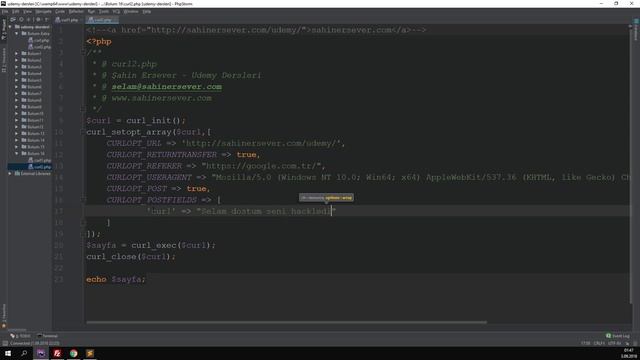Open the Tools menu
The image size is (640, 360).
click(104, 11)
